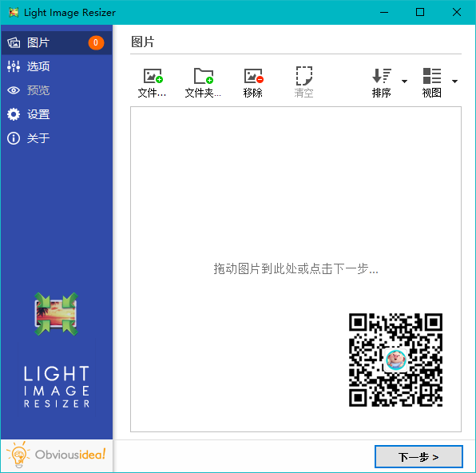
Task: Click the 移除 remove-image icon
Action: [x=253, y=76]
